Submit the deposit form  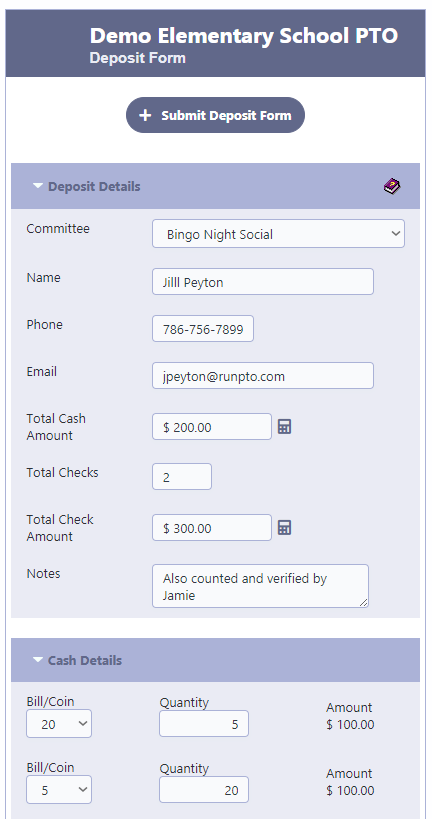[x=215, y=115]
